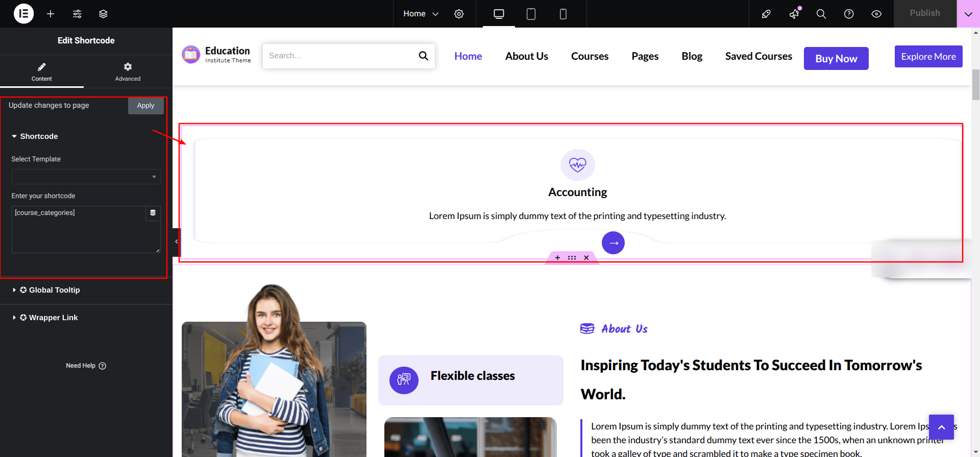The image size is (980, 457).
Task: Open the Saved Courses menu item
Action: [758, 56]
